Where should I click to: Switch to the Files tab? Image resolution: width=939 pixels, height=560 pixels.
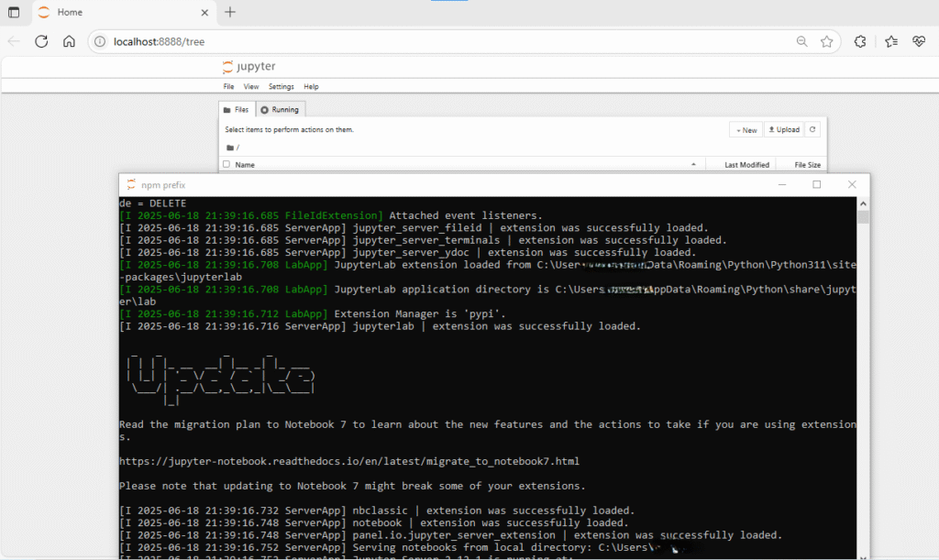[x=237, y=109]
